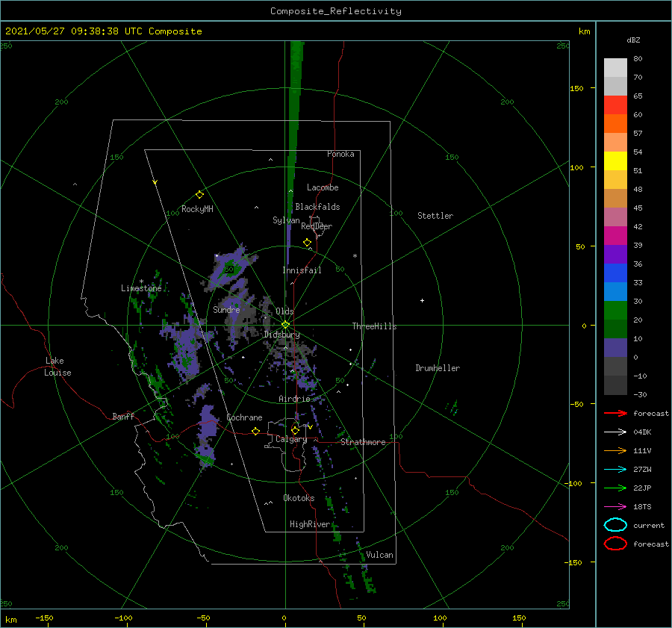Select the Drumheller label
The image size is (672, 628).
point(438,368)
